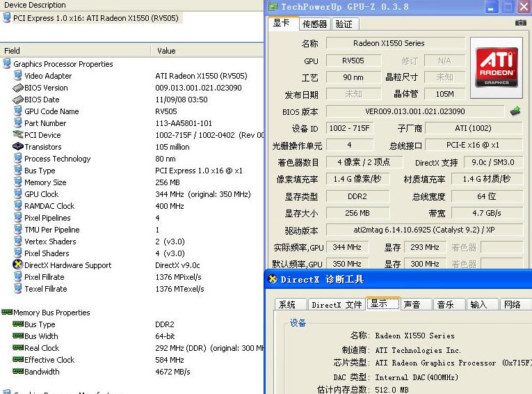Viewport: 532px width, 394px height.
Task: Click the ATI Radeon logo in GPU-Z
Action: pos(497,68)
